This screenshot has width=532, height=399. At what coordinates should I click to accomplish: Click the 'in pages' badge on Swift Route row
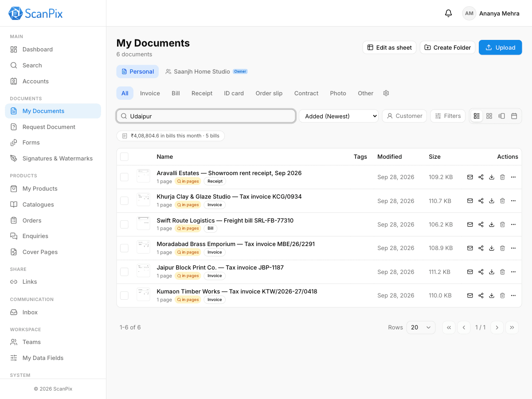[188, 228]
